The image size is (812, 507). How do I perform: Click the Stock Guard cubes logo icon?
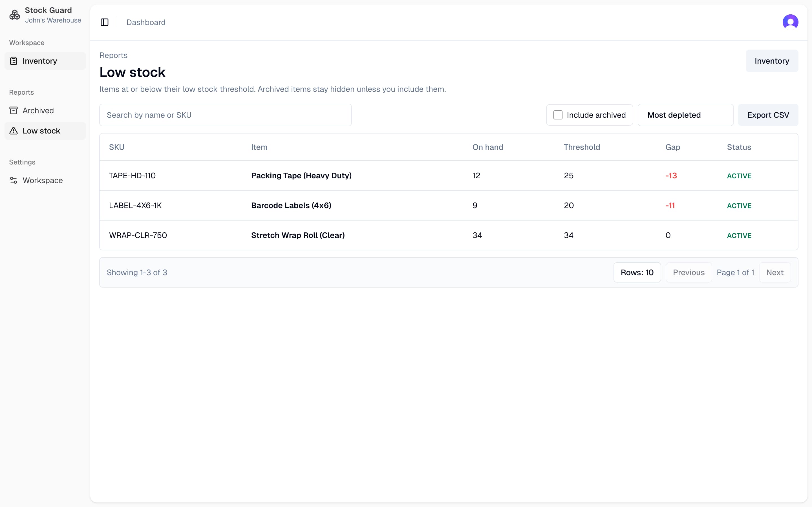click(14, 15)
